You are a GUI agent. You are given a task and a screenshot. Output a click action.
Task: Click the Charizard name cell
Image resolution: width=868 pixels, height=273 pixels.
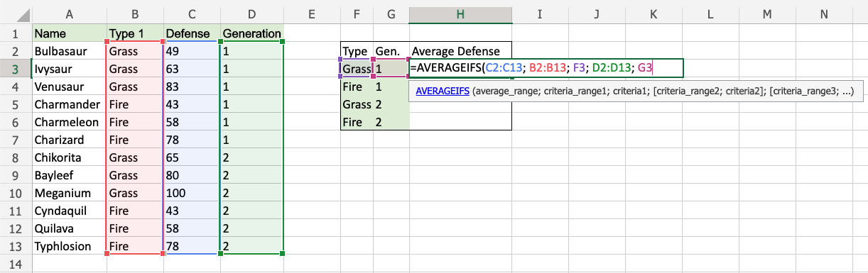[x=69, y=140]
